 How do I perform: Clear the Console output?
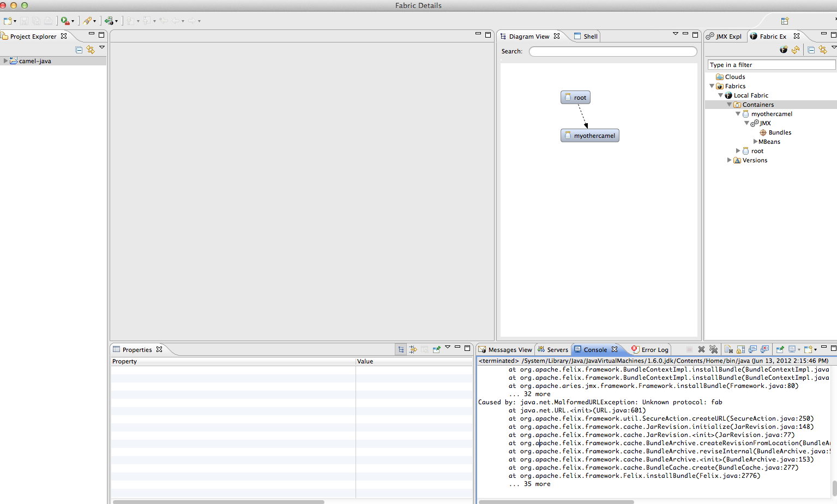pos(728,350)
